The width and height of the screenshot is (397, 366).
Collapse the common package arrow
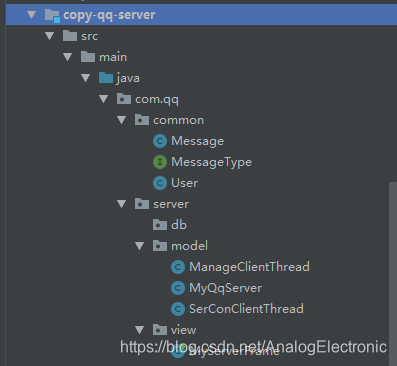[x=122, y=120]
